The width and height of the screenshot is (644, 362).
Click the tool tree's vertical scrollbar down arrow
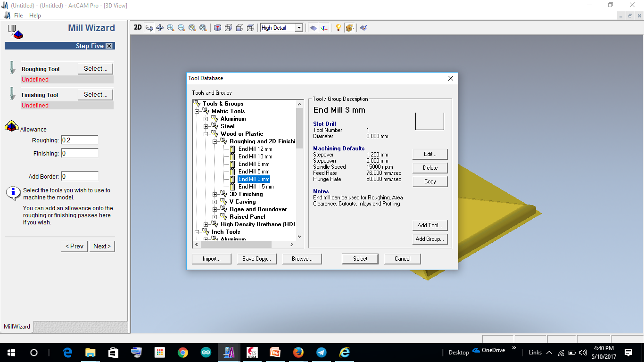299,237
